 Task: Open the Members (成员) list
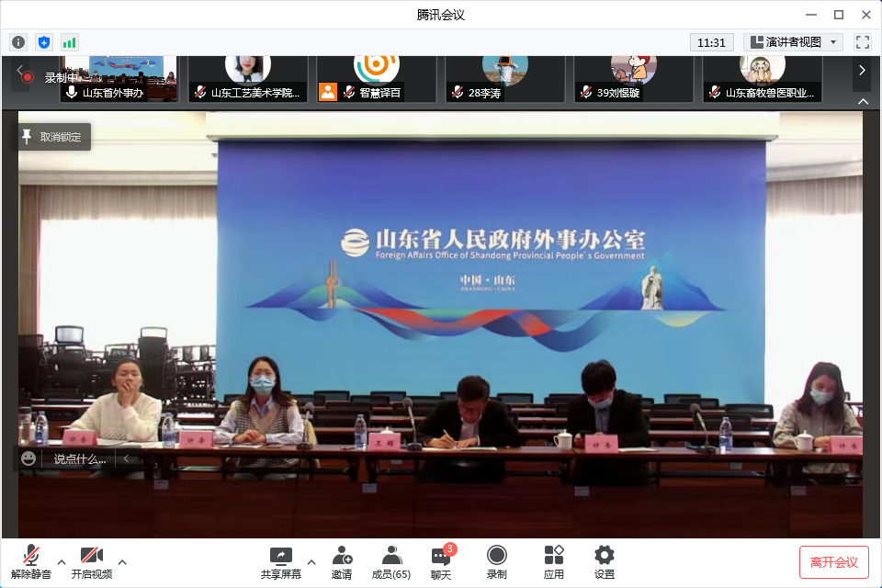[x=391, y=562]
